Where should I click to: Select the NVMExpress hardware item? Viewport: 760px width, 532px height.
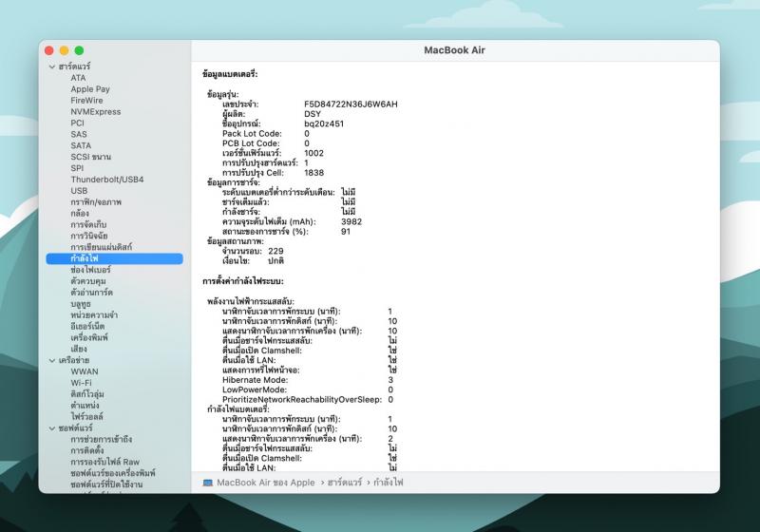(x=95, y=112)
